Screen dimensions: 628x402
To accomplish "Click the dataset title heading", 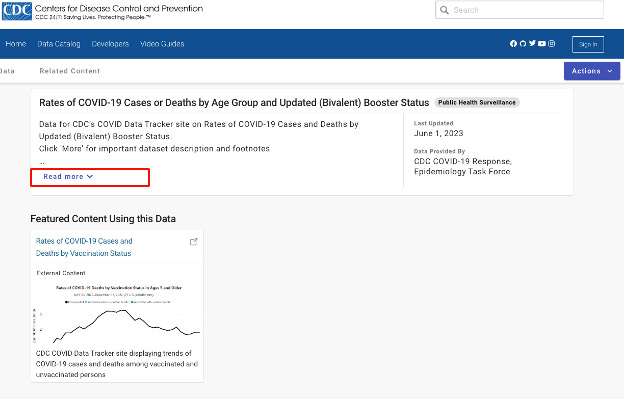I will click(x=236, y=103).
